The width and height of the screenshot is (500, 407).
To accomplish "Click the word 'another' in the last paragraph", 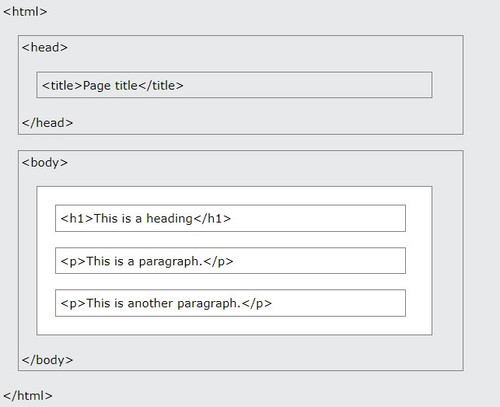I will [x=151, y=303].
